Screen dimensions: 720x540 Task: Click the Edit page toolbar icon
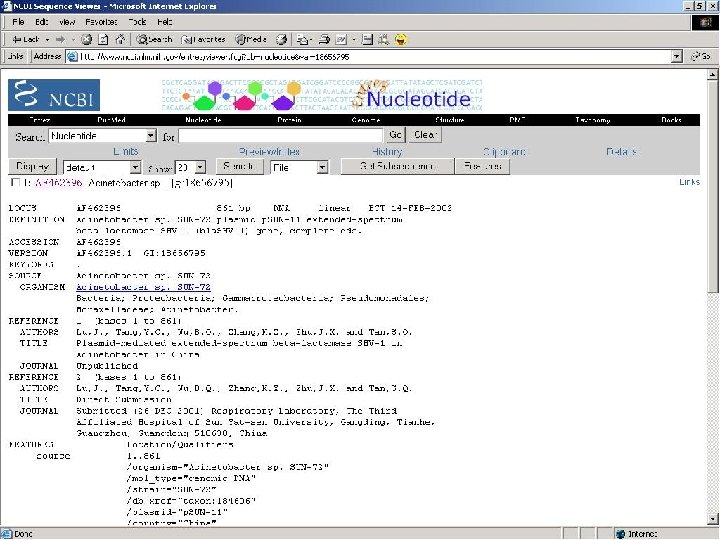click(341, 39)
